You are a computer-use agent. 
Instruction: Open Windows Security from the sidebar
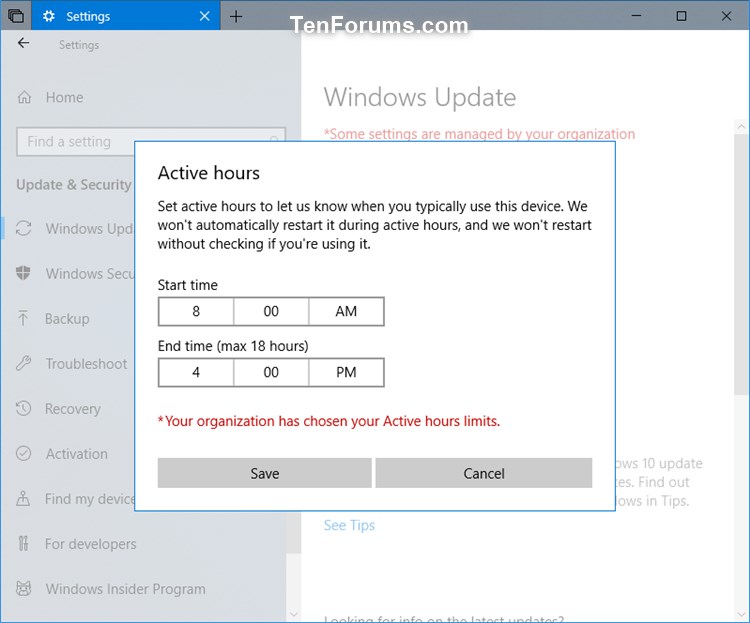(x=89, y=274)
